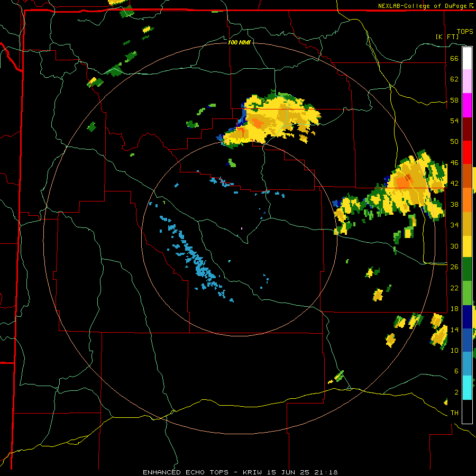Click the "[K FT]" units label
The height and width of the screenshot is (476, 476).
[447, 36]
